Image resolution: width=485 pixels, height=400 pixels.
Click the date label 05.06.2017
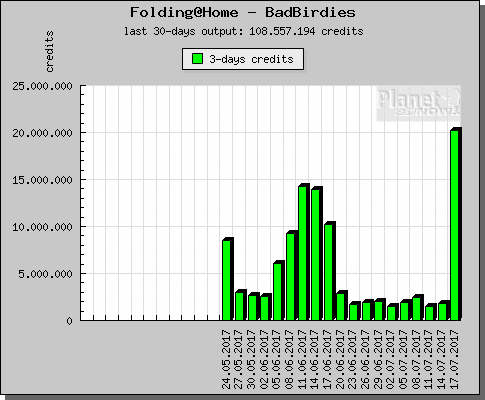pos(277,359)
